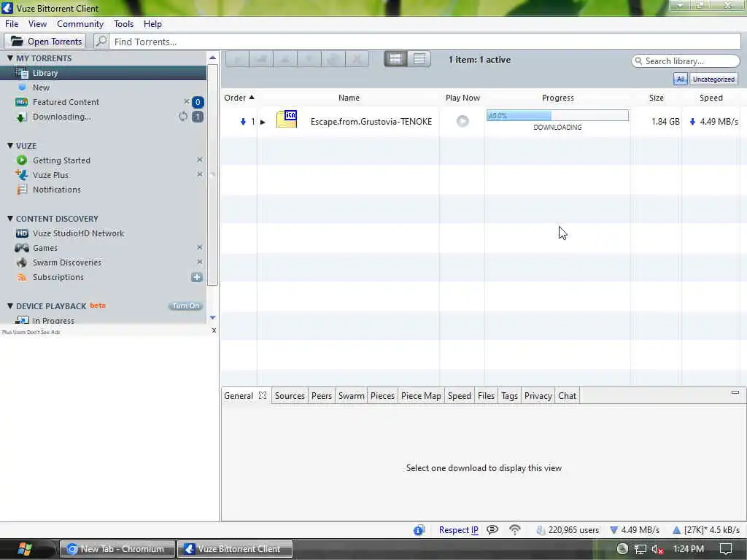Open the Sources tab
747x560 pixels.
(x=290, y=396)
